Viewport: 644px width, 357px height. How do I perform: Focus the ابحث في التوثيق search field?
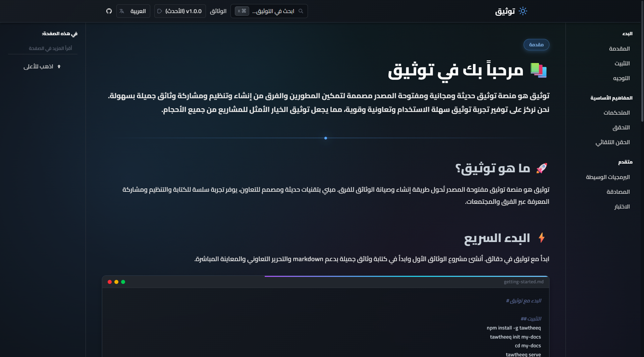[x=269, y=11]
